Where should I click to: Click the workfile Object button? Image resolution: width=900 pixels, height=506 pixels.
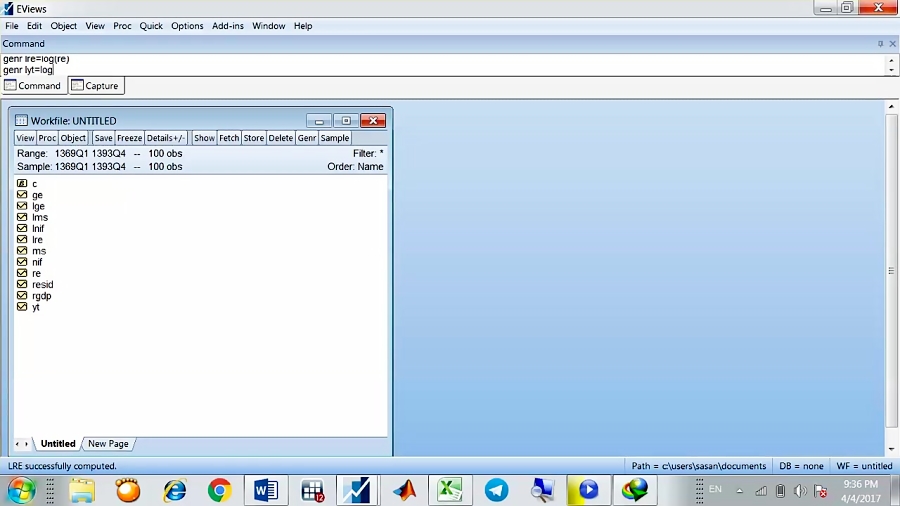(x=73, y=138)
